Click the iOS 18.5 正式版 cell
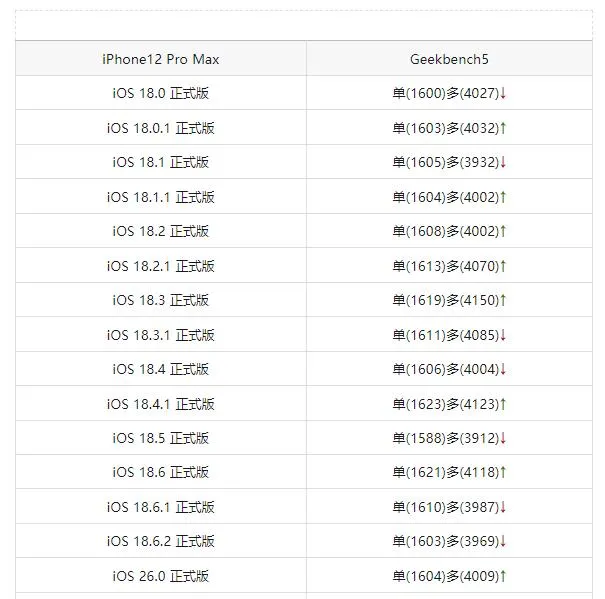 161,438
